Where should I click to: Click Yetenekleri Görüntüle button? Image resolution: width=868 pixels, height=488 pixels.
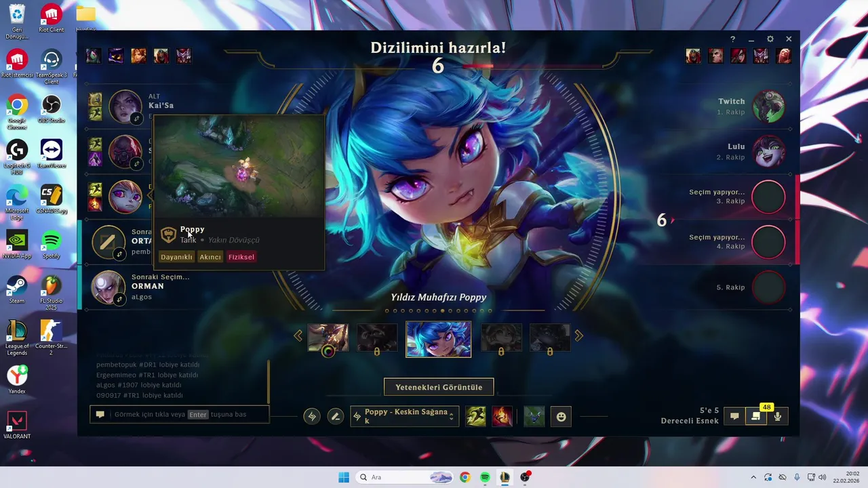[x=439, y=387]
